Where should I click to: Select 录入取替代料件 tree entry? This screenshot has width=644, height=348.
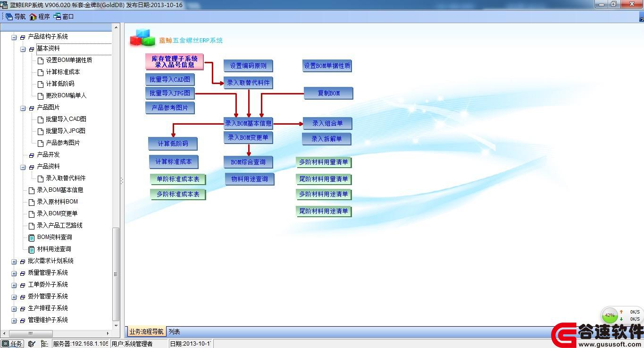(x=66, y=178)
